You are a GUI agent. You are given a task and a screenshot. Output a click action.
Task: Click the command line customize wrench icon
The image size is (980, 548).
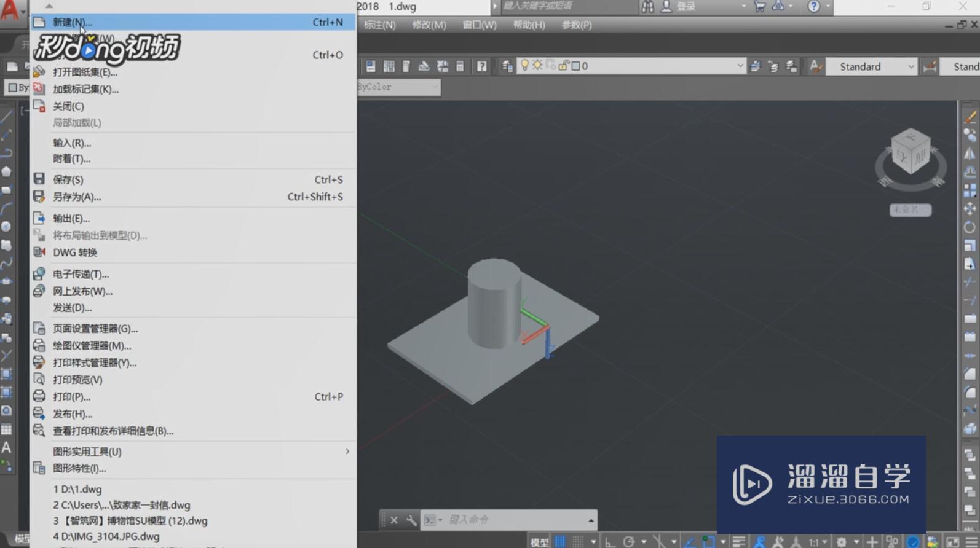pos(411,520)
